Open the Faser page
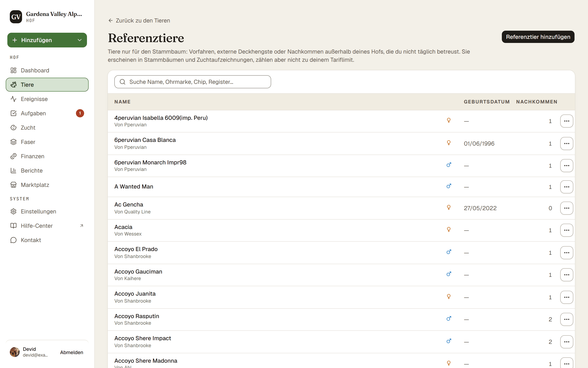Viewport: 588px width, 368px height. [x=47, y=142]
